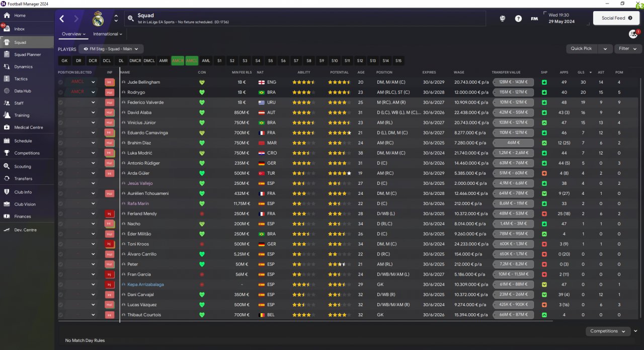Expand the club switcher arrows beside crest
Image resolution: width=644 pixels, height=350 pixels.
click(x=116, y=19)
